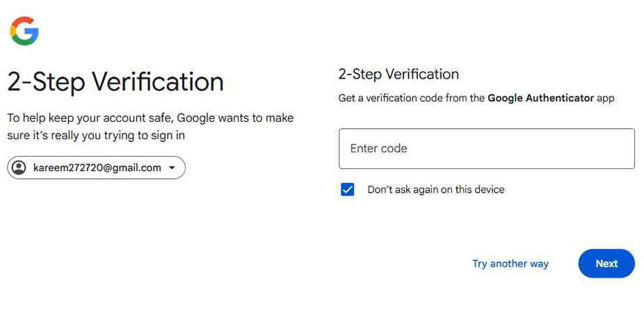
Task: Click the bold Google Authenticator text
Action: [540, 98]
